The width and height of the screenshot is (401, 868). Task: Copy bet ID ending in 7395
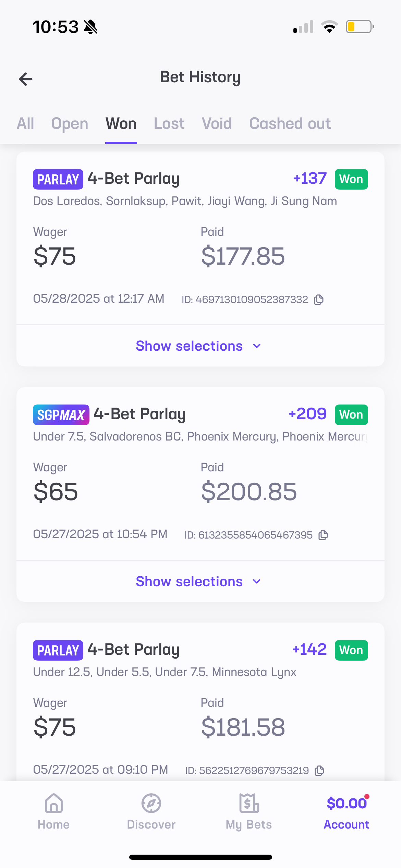pos(323,535)
